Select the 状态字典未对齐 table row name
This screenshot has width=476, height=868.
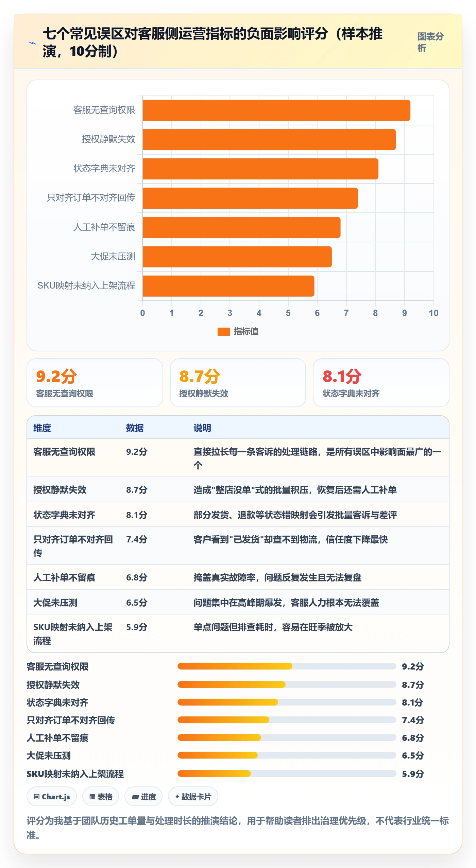64,515
